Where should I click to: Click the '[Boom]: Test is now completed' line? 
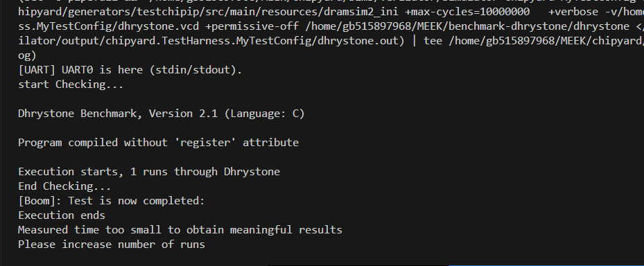tap(112, 201)
